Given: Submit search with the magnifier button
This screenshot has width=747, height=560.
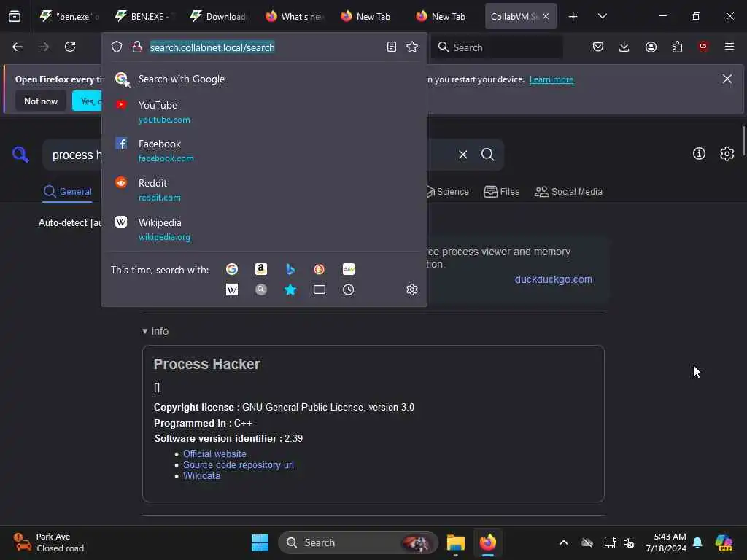Looking at the screenshot, I should coord(488,155).
